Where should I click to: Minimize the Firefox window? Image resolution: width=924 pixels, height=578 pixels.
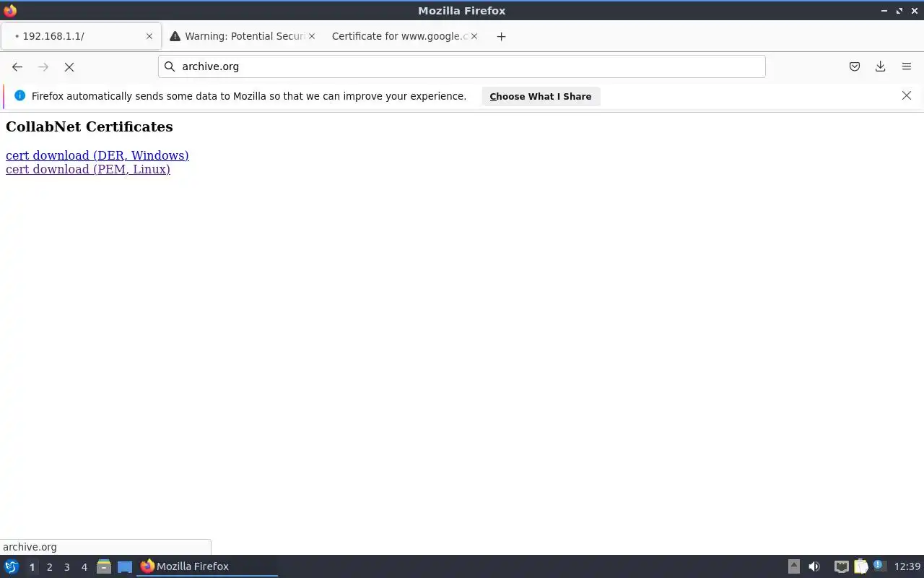click(x=884, y=11)
